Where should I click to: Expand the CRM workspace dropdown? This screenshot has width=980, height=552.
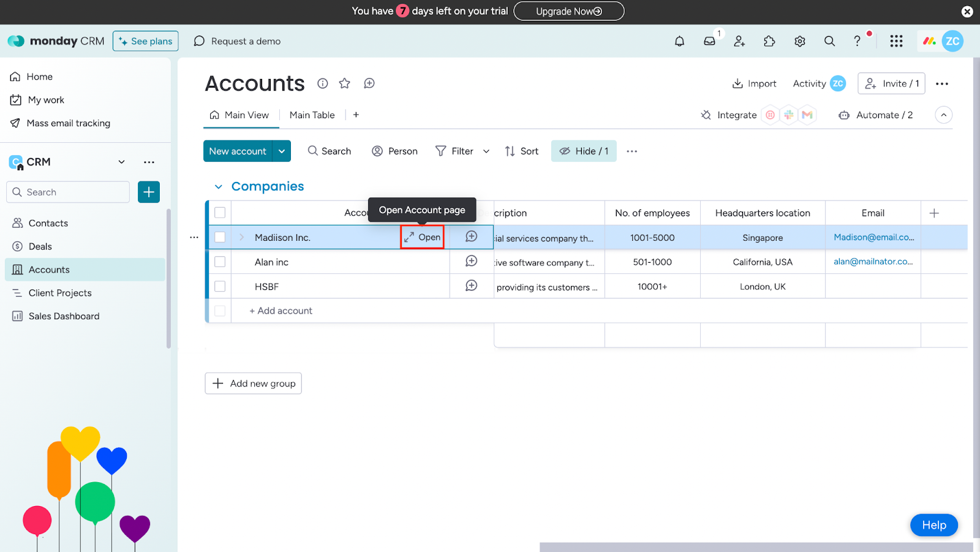[121, 162]
